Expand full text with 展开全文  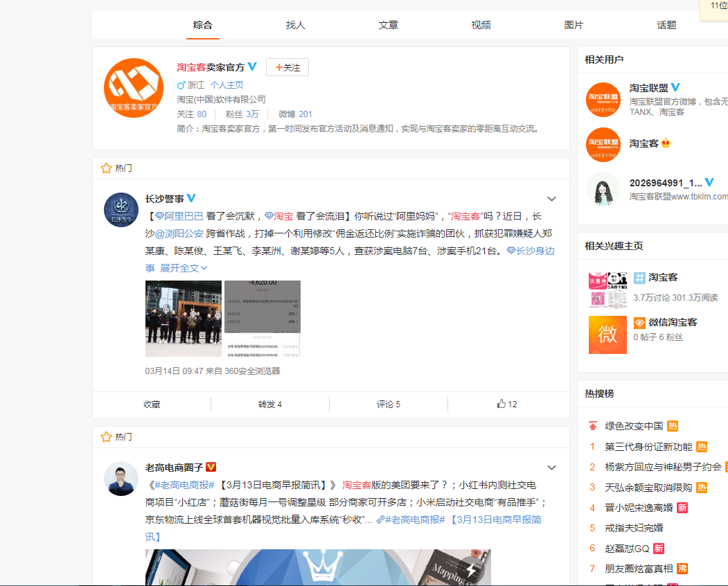pos(184,268)
